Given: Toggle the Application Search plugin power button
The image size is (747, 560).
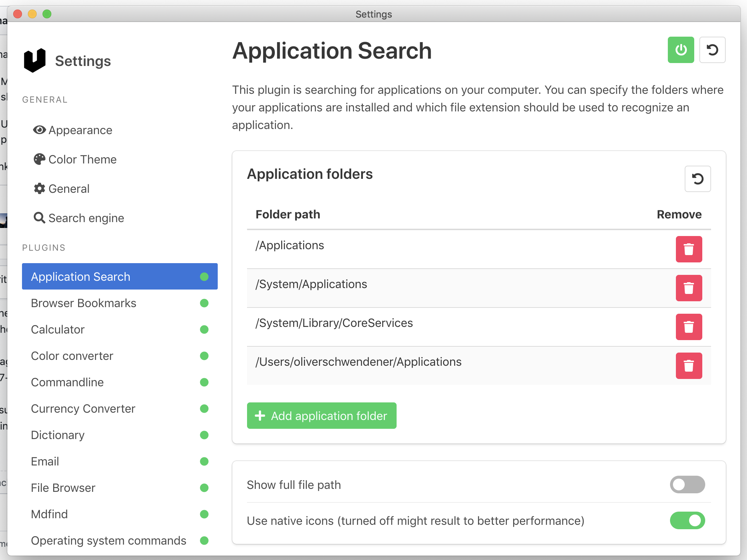Looking at the screenshot, I should pos(681,50).
